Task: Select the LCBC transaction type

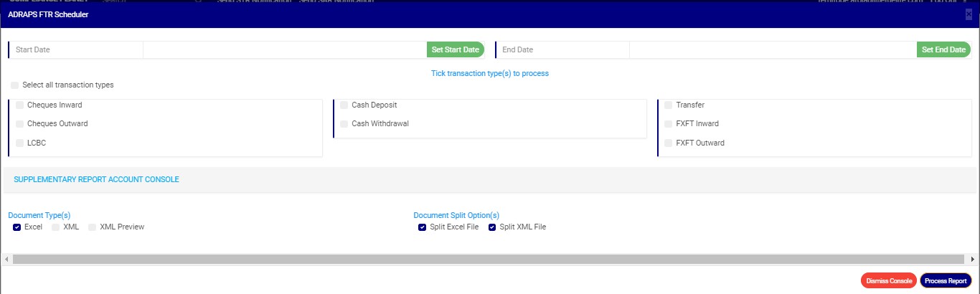Action: point(20,143)
